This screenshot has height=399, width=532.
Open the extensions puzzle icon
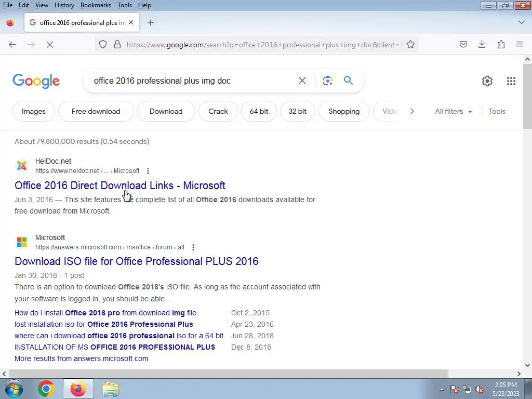(501, 44)
